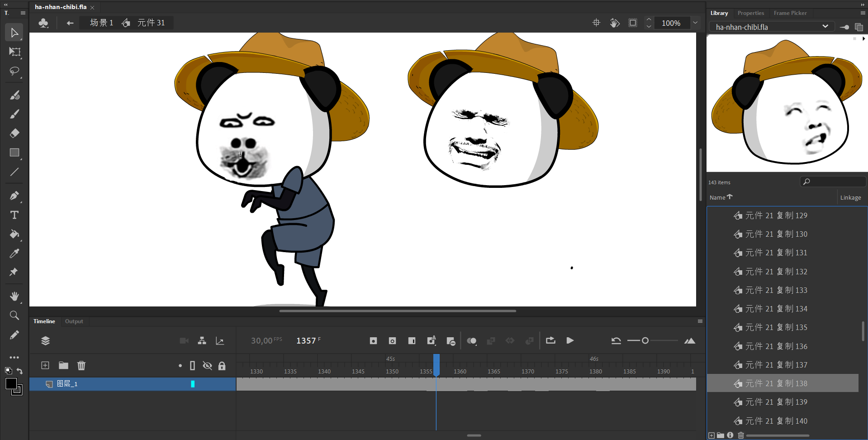
Task: Switch to the Properties tab
Action: [x=750, y=13]
